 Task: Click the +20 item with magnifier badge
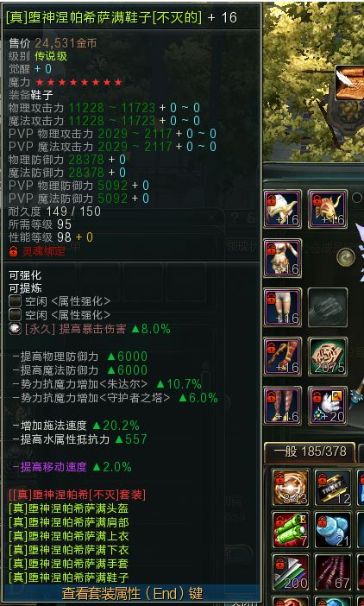coord(327,406)
